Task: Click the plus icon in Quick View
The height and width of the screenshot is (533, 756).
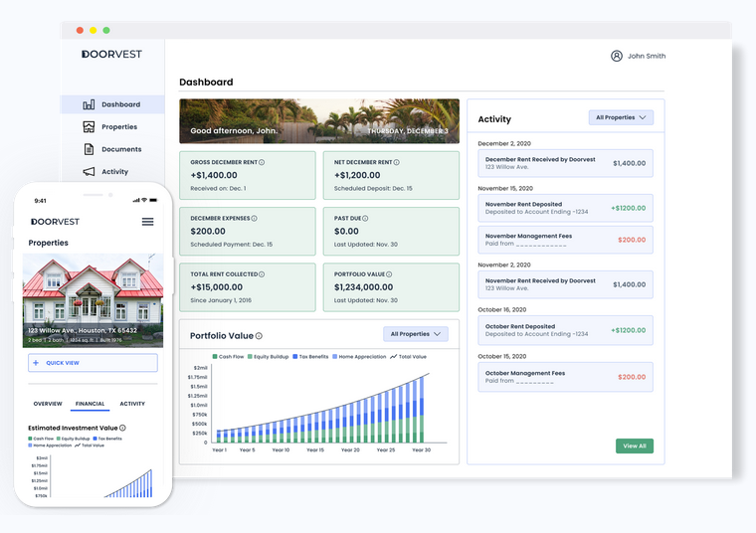Action: [36, 363]
